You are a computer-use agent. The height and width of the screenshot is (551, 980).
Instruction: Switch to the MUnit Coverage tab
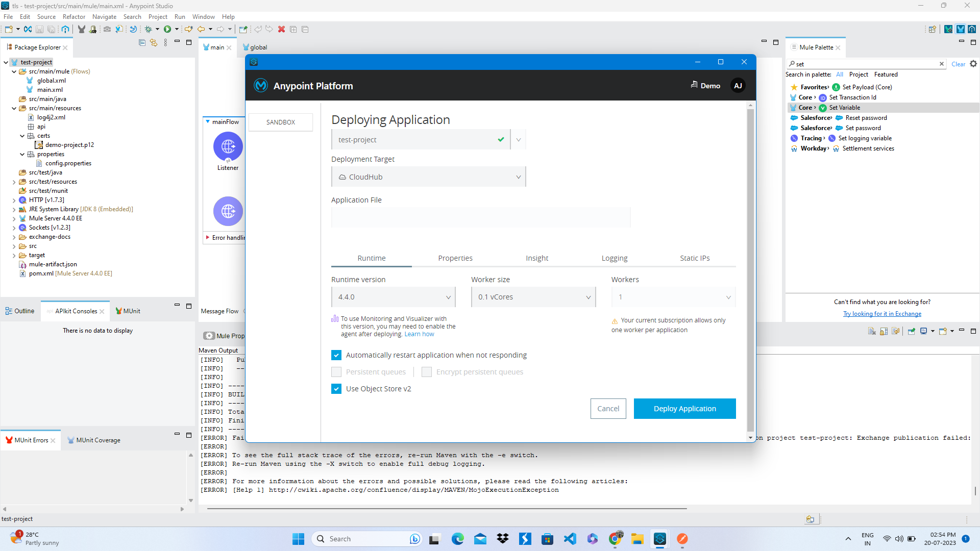tap(94, 440)
